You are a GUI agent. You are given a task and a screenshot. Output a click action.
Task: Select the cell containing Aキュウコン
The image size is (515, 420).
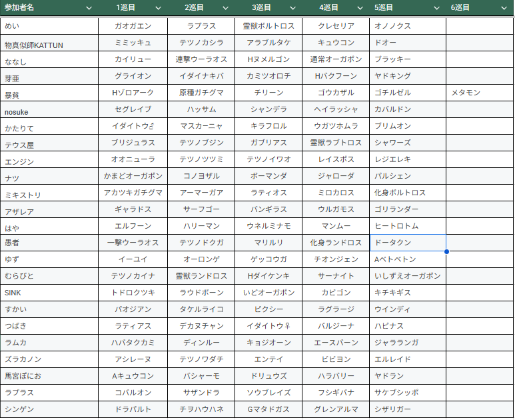133,376
